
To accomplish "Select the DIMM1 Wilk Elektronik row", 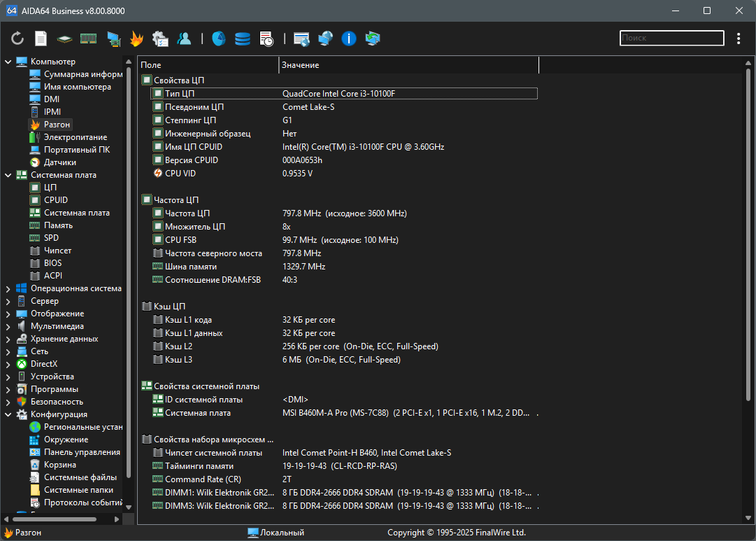I will (344, 493).
